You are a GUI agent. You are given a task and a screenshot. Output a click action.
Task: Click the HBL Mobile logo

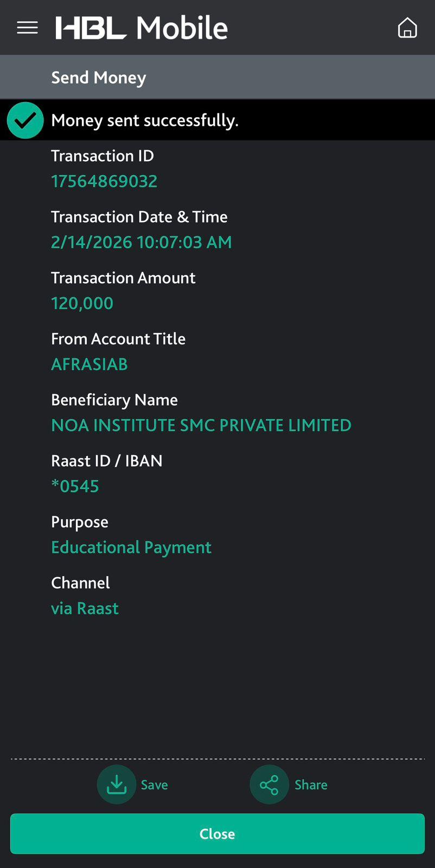pos(142,28)
